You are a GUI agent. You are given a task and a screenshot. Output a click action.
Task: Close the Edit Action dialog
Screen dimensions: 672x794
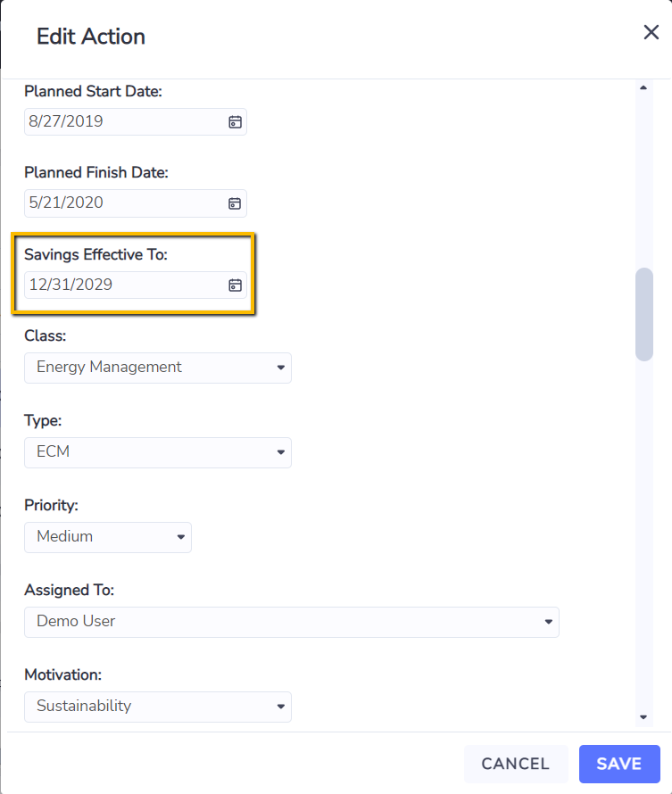tap(651, 32)
